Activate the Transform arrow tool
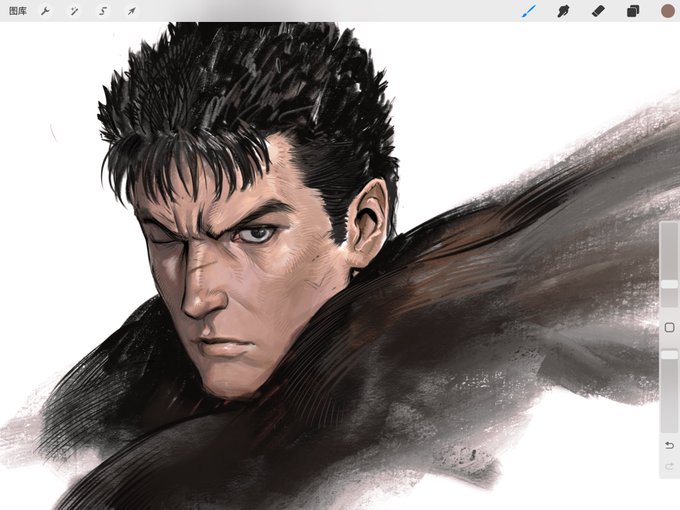 131,11
